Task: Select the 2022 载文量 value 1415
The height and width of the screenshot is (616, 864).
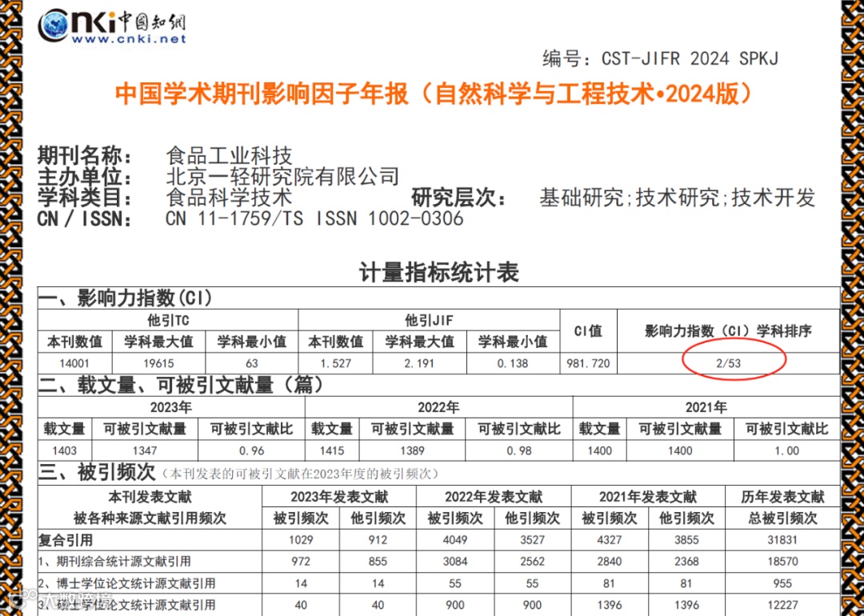Action: pos(332,450)
